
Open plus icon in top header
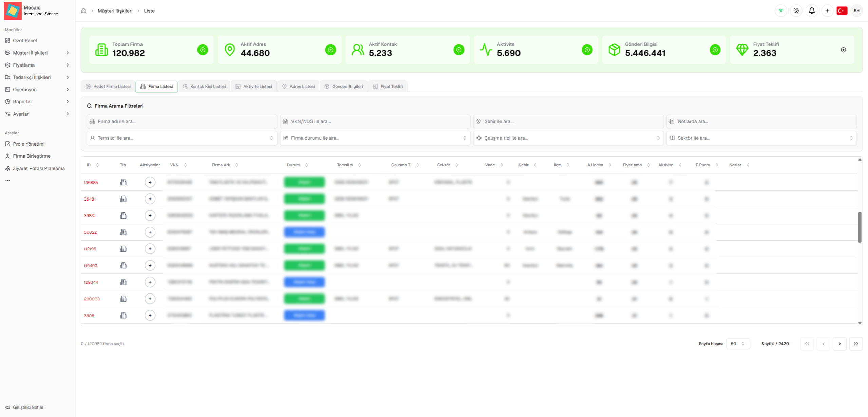pyautogui.click(x=827, y=11)
